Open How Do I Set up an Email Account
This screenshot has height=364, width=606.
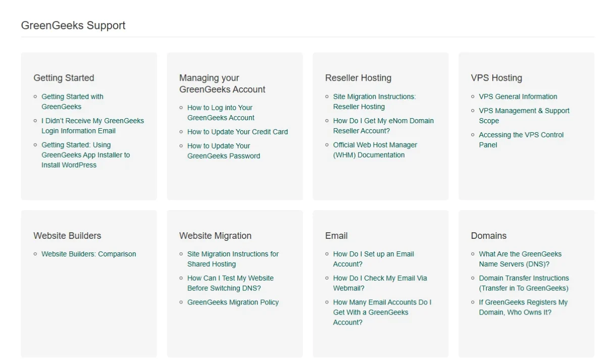373,259
